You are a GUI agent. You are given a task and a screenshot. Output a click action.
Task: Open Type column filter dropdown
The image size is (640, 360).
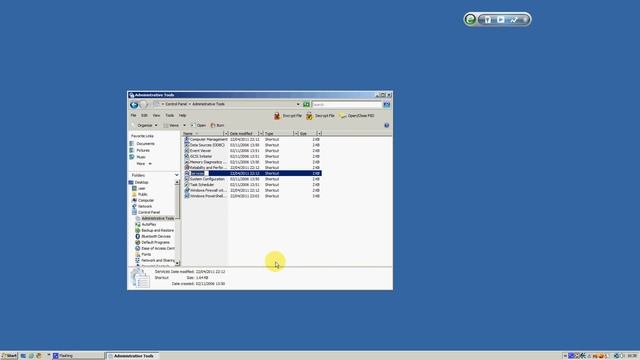point(296,134)
